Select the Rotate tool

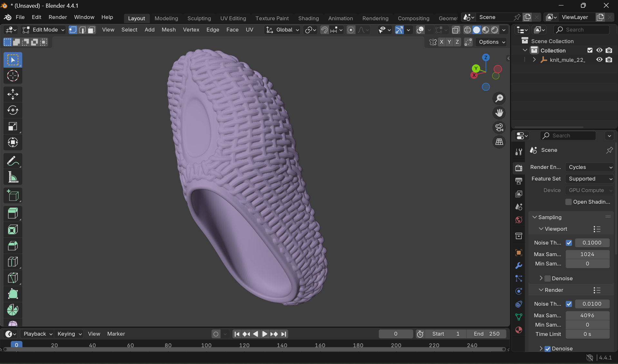point(13,110)
